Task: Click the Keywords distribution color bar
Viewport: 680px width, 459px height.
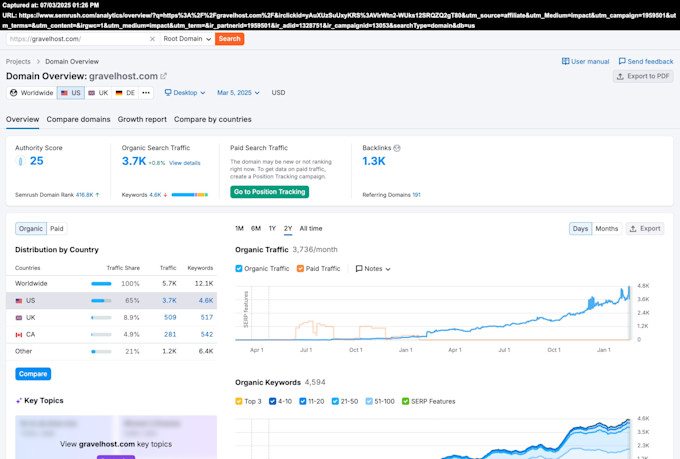Action: point(190,195)
